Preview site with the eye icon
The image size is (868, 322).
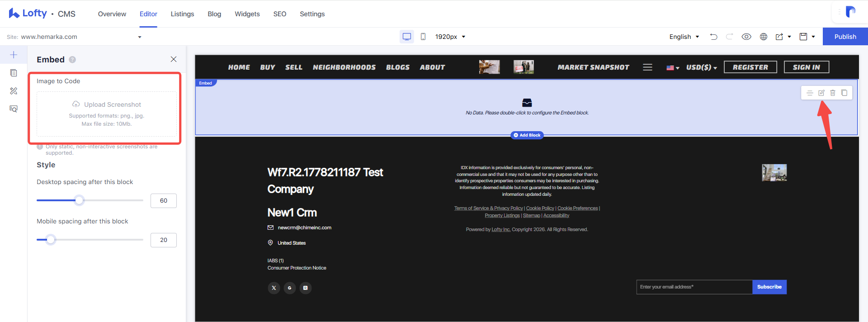click(x=746, y=37)
